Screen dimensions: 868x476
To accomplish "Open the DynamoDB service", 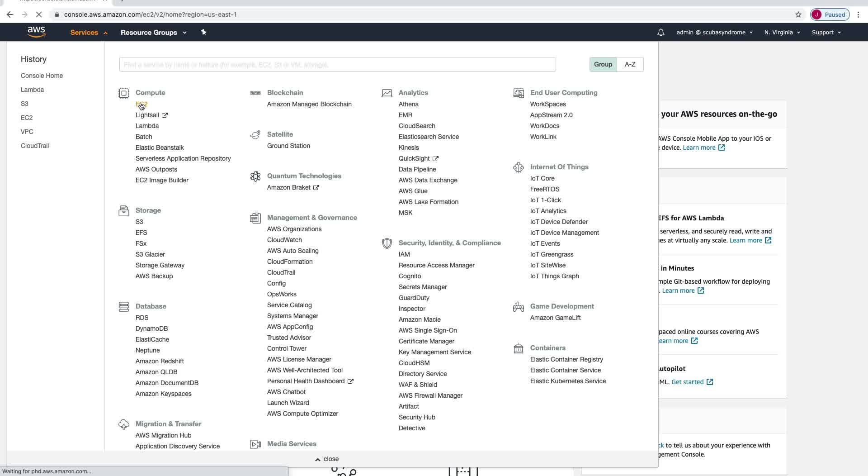I will [x=151, y=328].
